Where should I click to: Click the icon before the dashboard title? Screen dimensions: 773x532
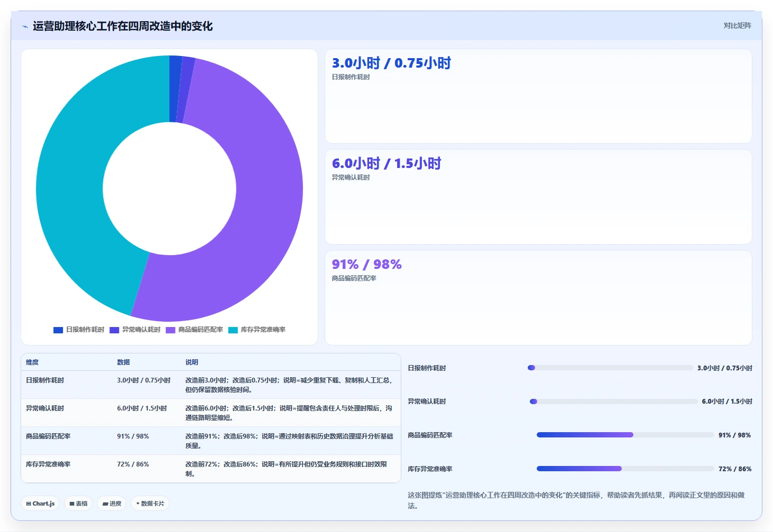click(x=25, y=26)
